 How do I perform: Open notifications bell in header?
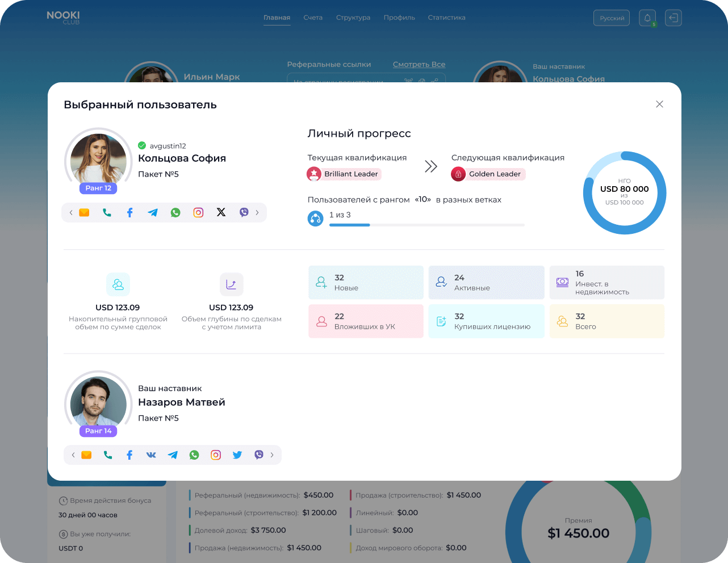(x=647, y=18)
